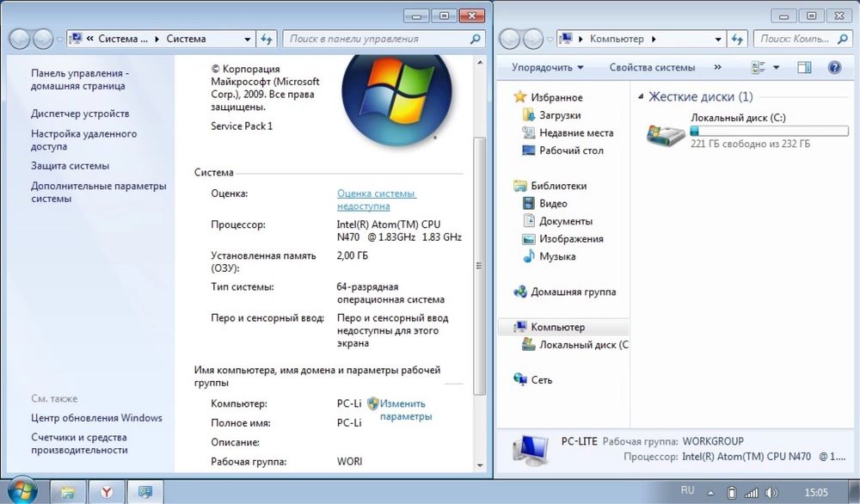
Task: Click disk C: capacity bar
Action: [x=769, y=131]
